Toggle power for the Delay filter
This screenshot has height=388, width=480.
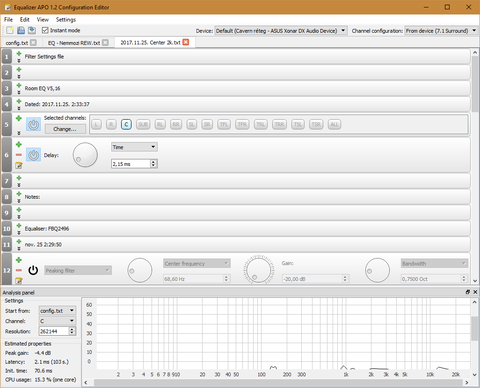(33, 155)
